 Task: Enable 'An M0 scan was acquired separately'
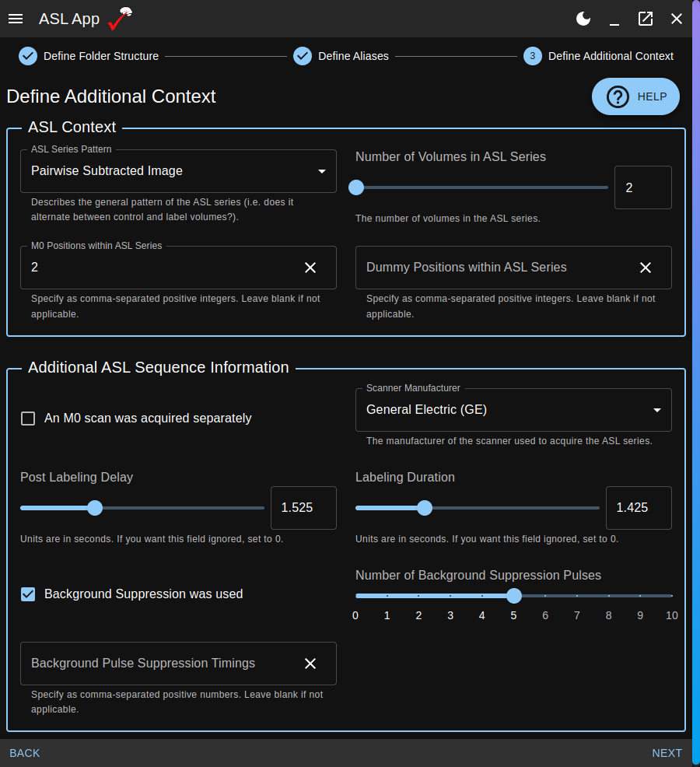point(28,418)
